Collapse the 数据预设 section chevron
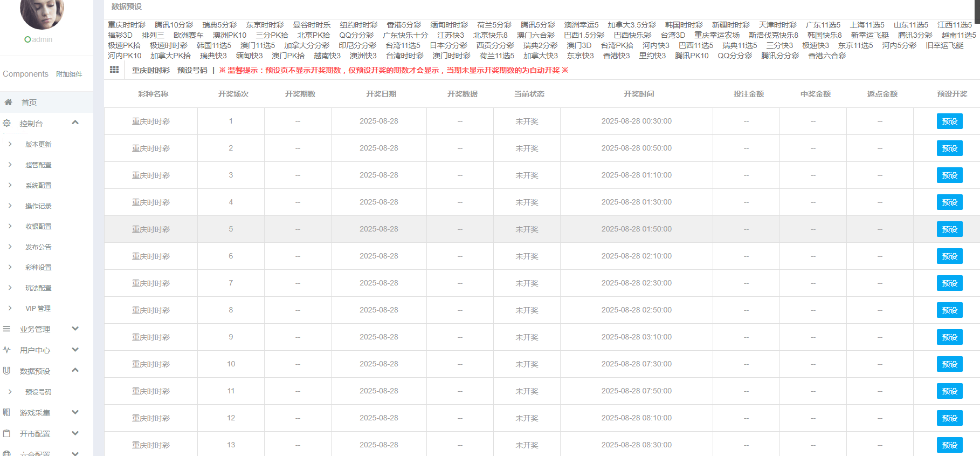980x456 pixels. [x=75, y=370]
